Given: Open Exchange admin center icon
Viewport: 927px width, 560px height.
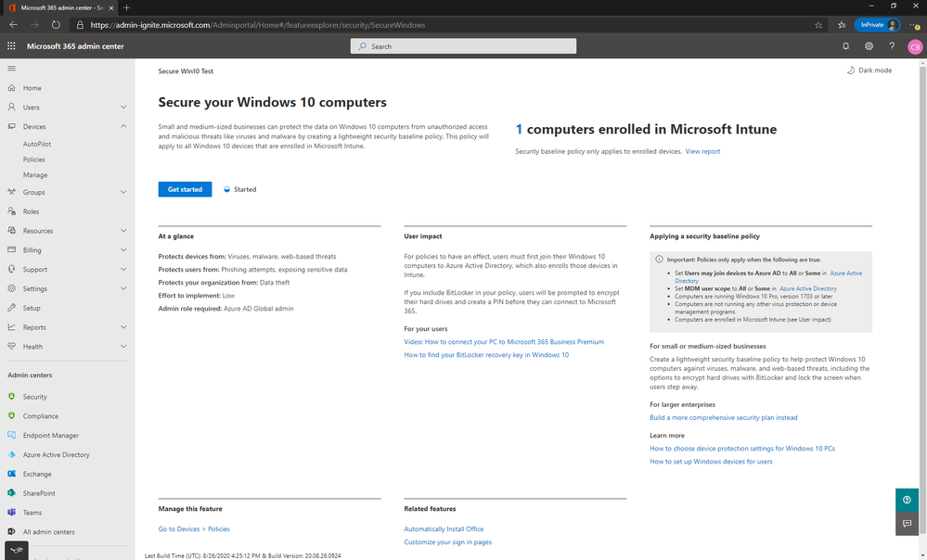Looking at the screenshot, I should [11, 474].
